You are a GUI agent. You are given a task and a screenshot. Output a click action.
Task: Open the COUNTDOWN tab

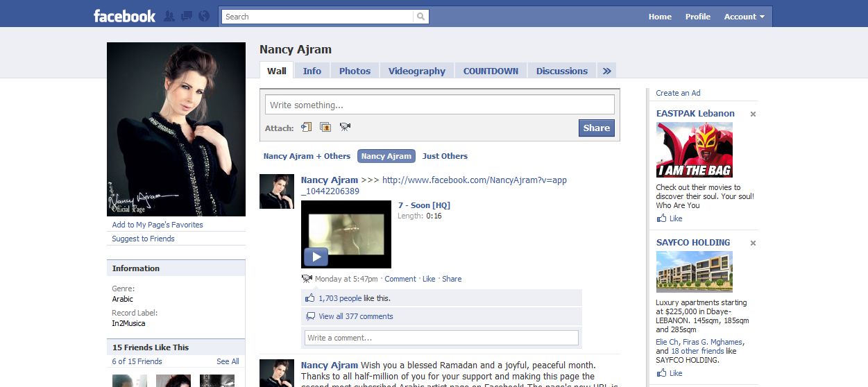[x=491, y=71]
